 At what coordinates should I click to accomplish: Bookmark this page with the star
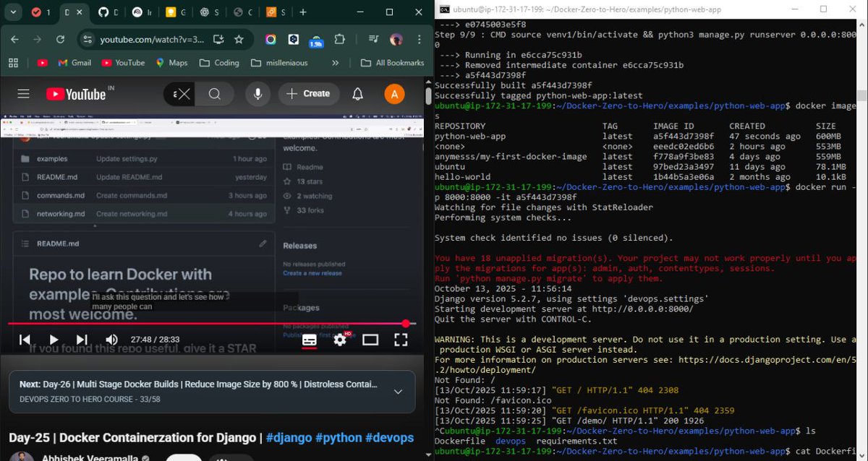(x=239, y=39)
